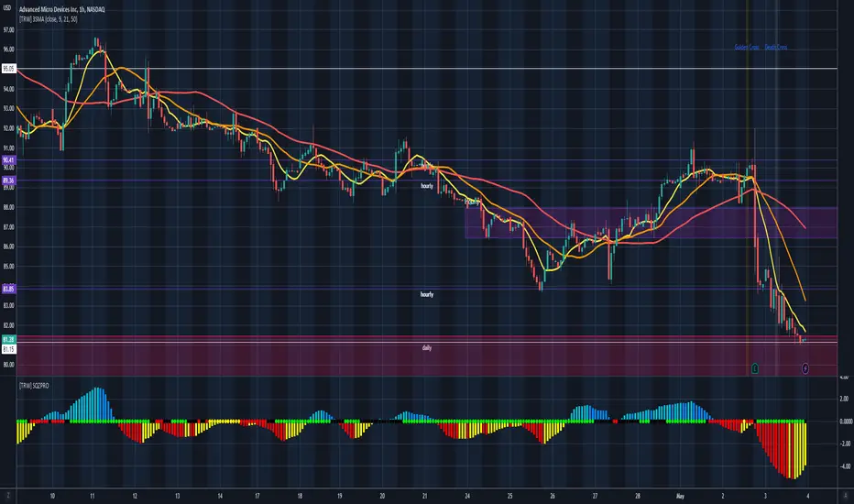Image resolution: width=854 pixels, height=504 pixels.
Task: Click the purple lightning event marker icon
Action: [805, 367]
